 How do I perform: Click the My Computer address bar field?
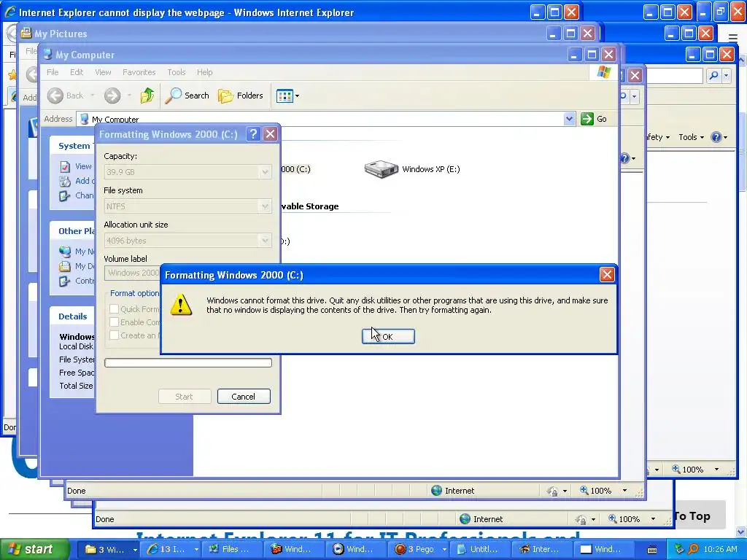325,119
